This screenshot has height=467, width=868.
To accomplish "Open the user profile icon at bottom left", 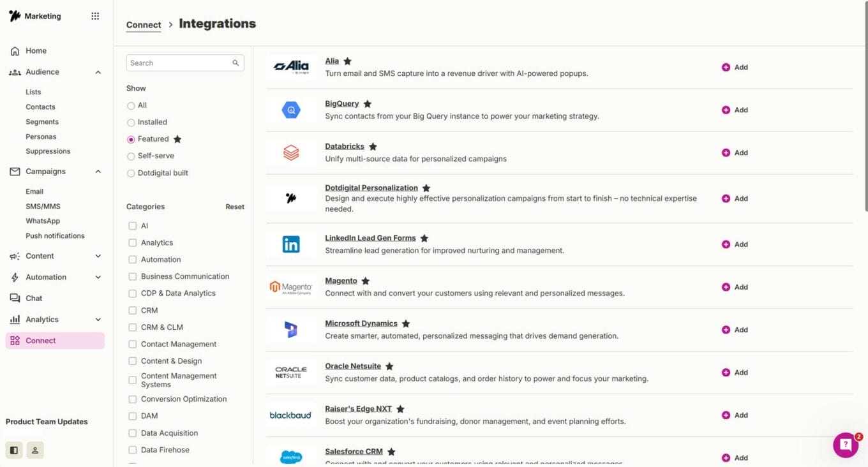I will 35,450.
